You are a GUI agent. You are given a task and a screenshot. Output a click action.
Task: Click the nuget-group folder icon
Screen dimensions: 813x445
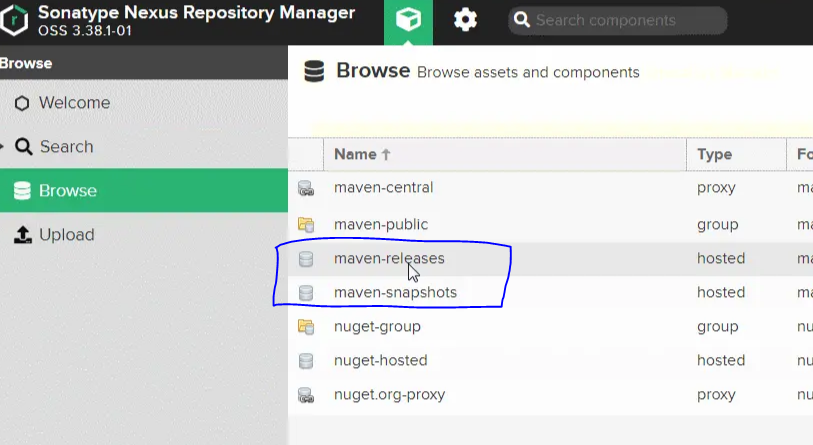coord(306,327)
